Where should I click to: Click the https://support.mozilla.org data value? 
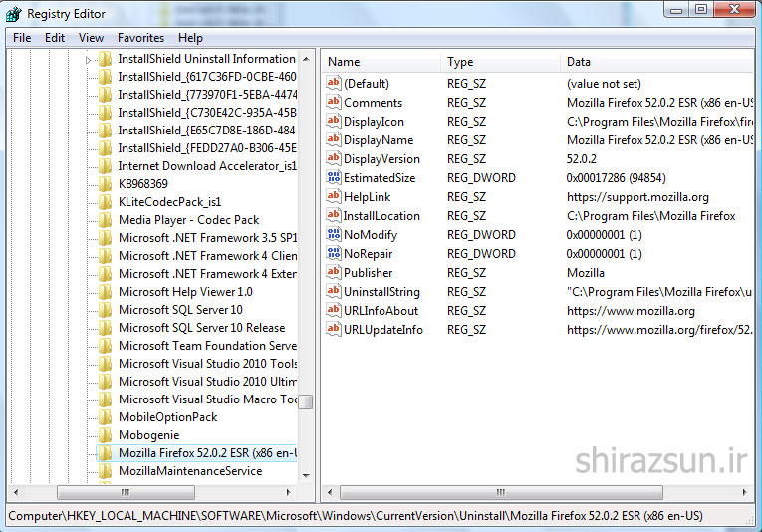(x=637, y=197)
